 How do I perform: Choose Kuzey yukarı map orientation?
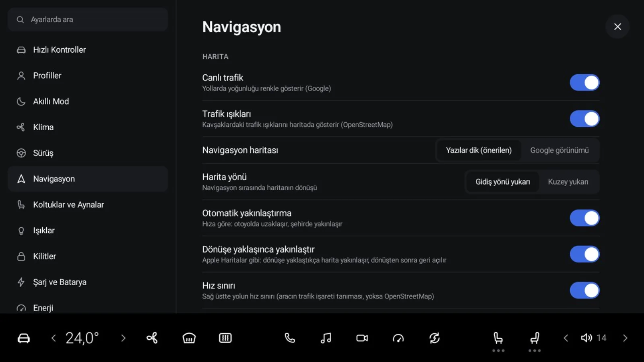[x=568, y=182]
